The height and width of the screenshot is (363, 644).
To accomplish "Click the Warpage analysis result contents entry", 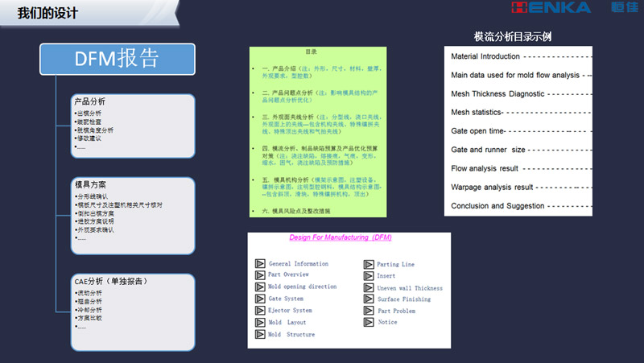I will point(492,187).
